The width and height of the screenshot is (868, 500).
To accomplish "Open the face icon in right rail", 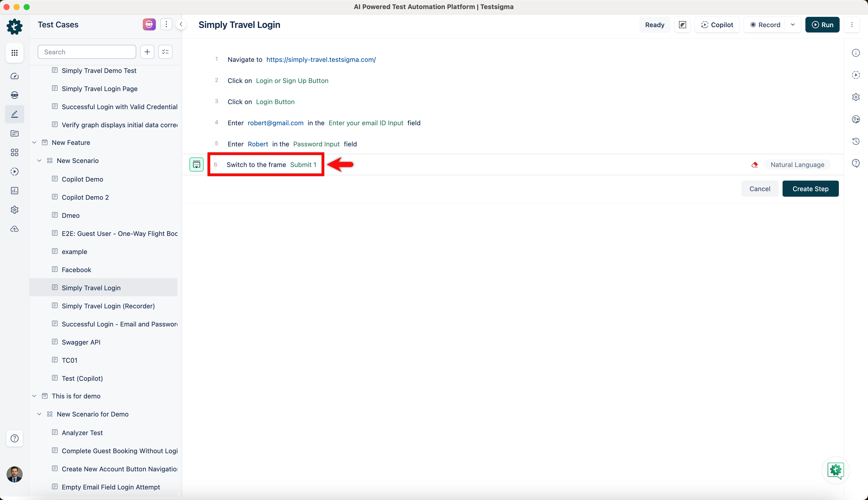I will [856, 119].
